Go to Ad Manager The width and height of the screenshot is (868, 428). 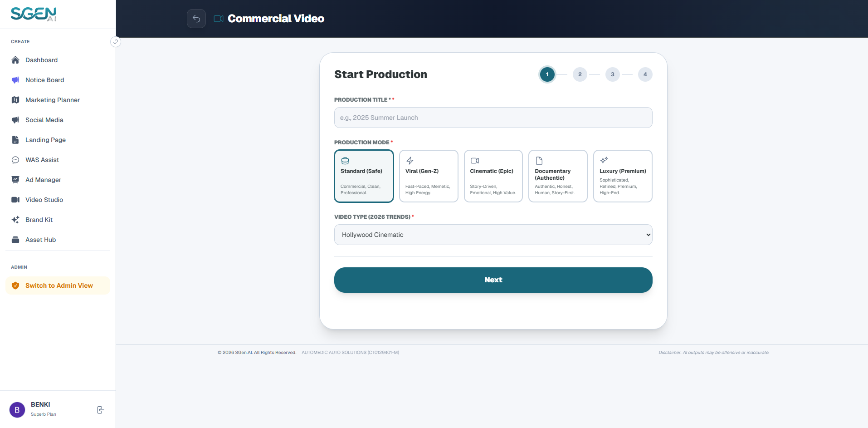(58, 180)
